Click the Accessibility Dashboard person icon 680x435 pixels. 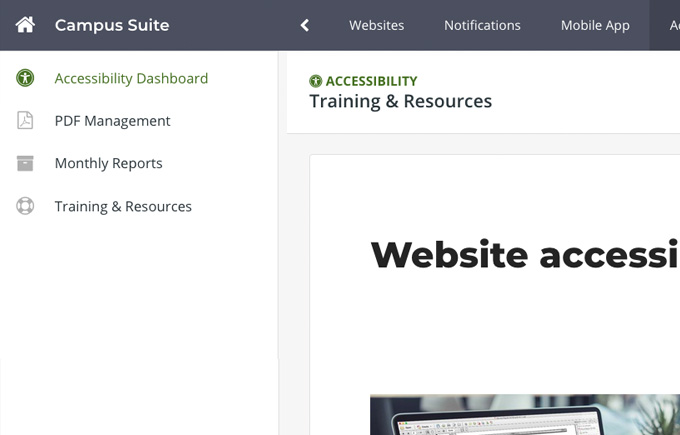click(25, 78)
